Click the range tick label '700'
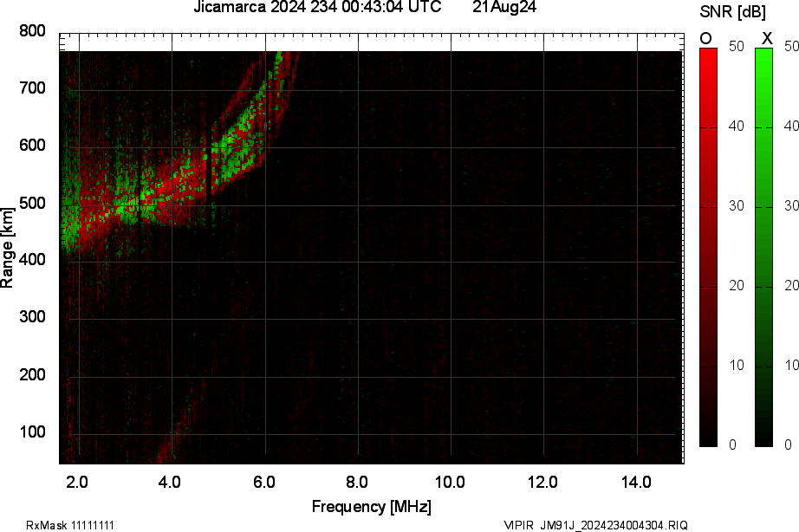The height and width of the screenshot is (532, 799). coord(32,88)
